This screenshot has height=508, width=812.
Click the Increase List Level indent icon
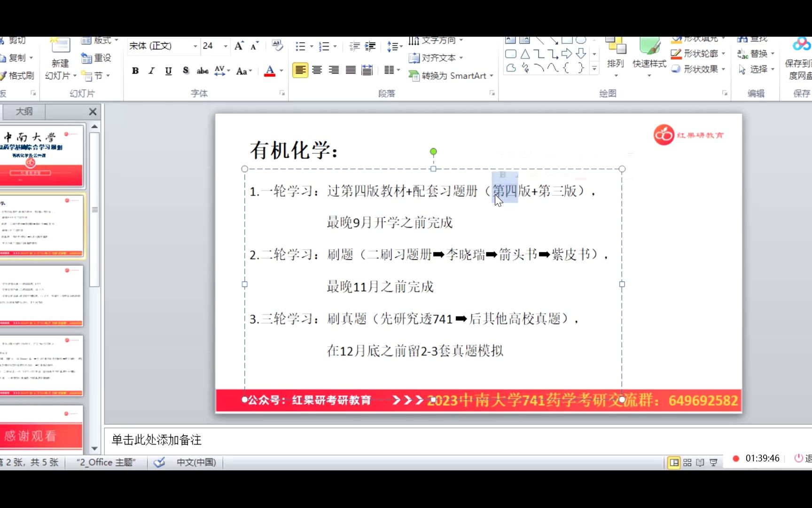click(x=370, y=46)
